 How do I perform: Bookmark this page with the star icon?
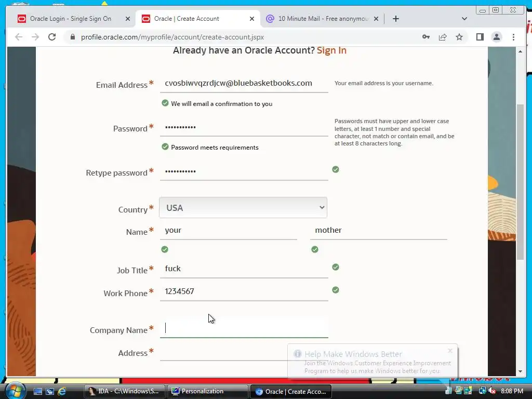tap(459, 37)
